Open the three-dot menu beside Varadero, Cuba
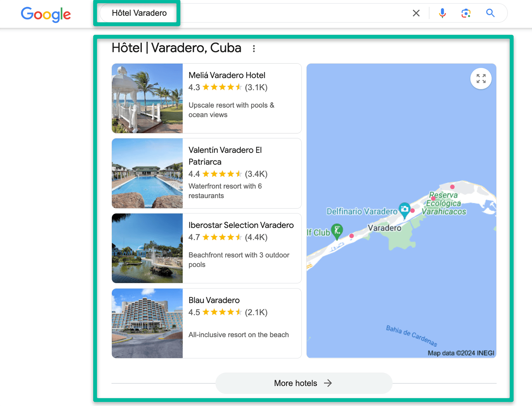This screenshot has width=532, height=406. point(254,49)
